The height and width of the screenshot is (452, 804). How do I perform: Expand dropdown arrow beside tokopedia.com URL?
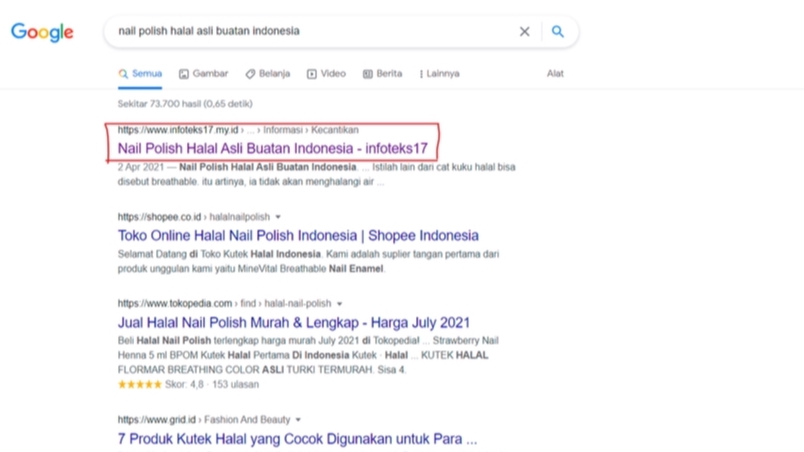coord(339,304)
